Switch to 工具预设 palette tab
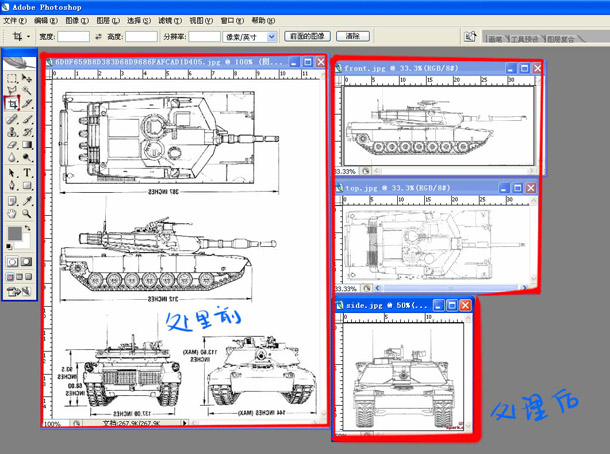The height and width of the screenshot is (454, 610). point(524,39)
